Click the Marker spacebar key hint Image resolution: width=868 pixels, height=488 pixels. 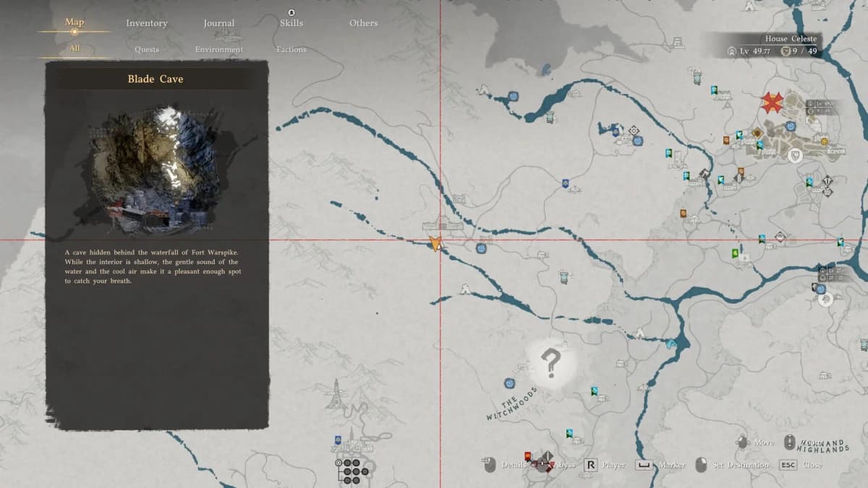point(643,465)
